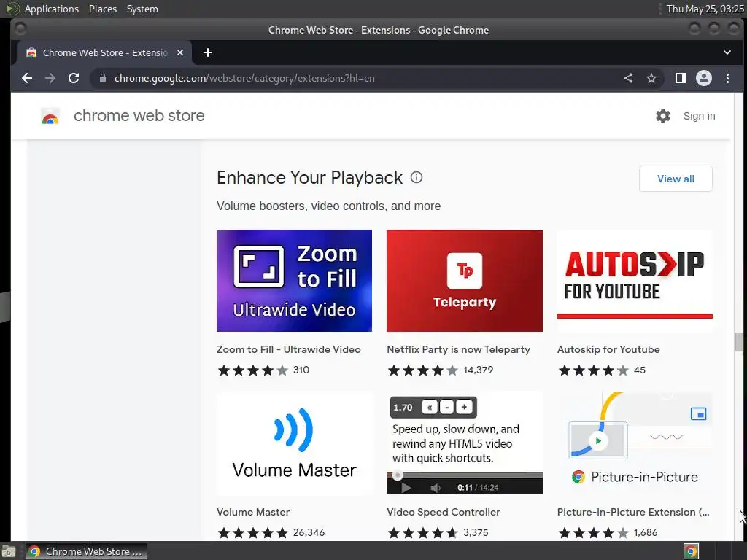The height and width of the screenshot is (560, 747).
Task: Click the address bar URL
Action: coord(244,78)
